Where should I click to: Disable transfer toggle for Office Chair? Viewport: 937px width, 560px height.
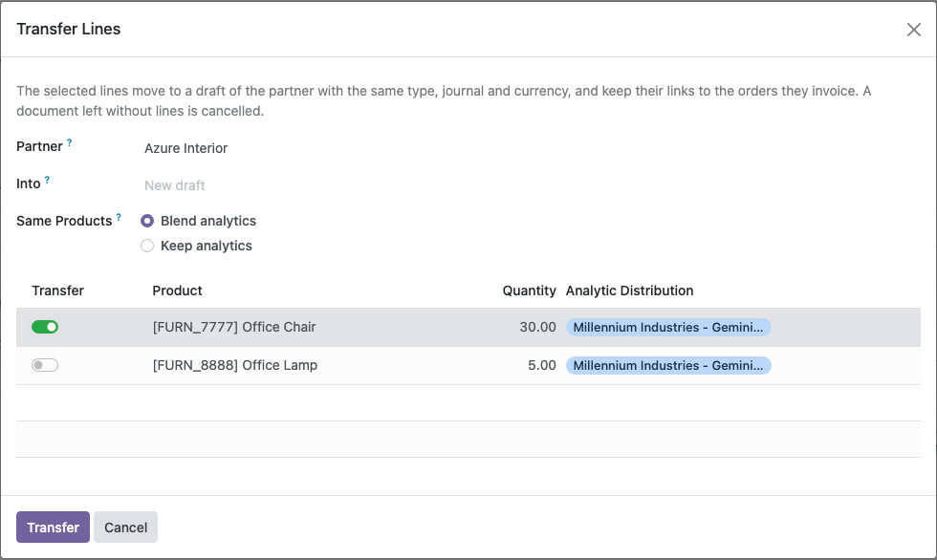tap(45, 327)
